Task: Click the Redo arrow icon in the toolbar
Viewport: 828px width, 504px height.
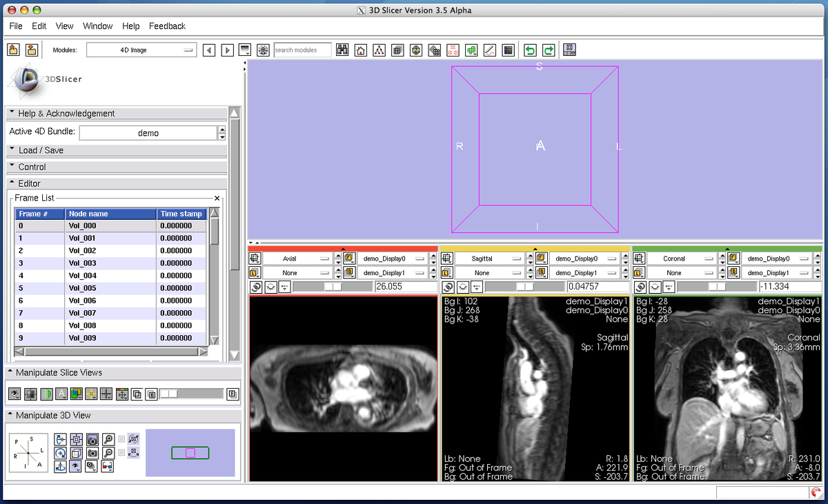Action: point(548,50)
